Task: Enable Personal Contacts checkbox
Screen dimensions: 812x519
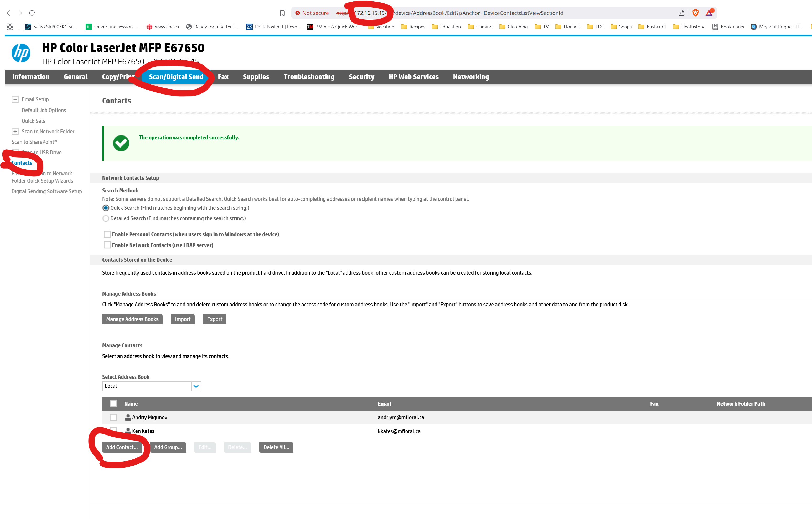Action: tap(107, 234)
